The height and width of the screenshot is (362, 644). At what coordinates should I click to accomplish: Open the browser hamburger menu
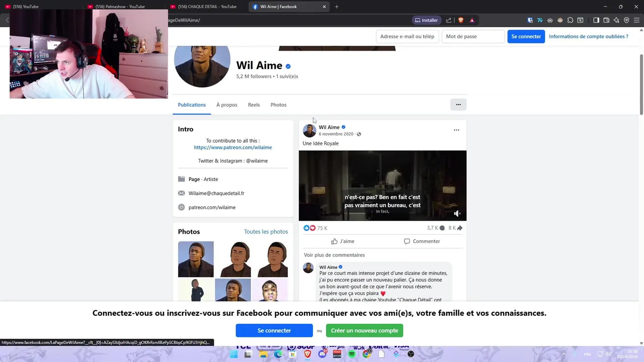click(x=636, y=20)
